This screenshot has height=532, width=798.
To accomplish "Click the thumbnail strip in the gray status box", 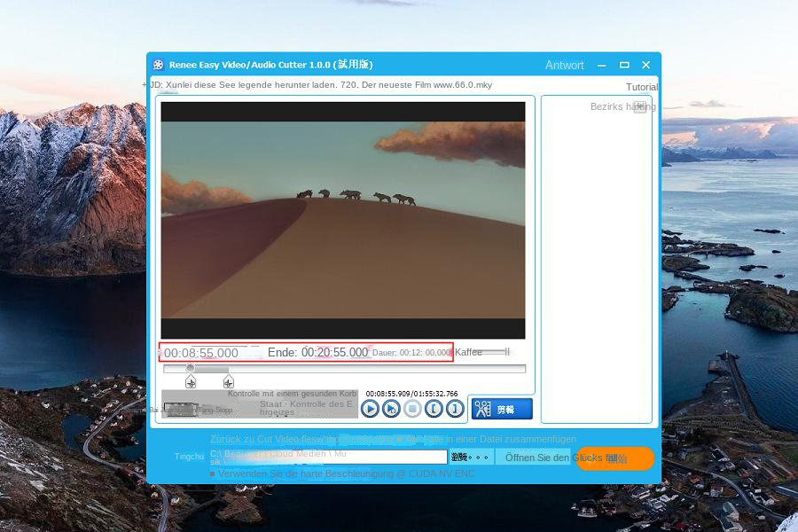I will [181, 410].
